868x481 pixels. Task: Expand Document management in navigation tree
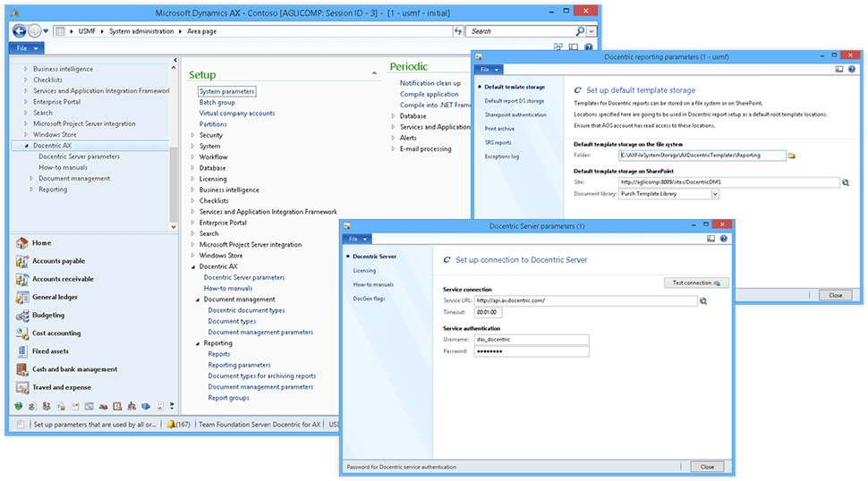(x=31, y=179)
